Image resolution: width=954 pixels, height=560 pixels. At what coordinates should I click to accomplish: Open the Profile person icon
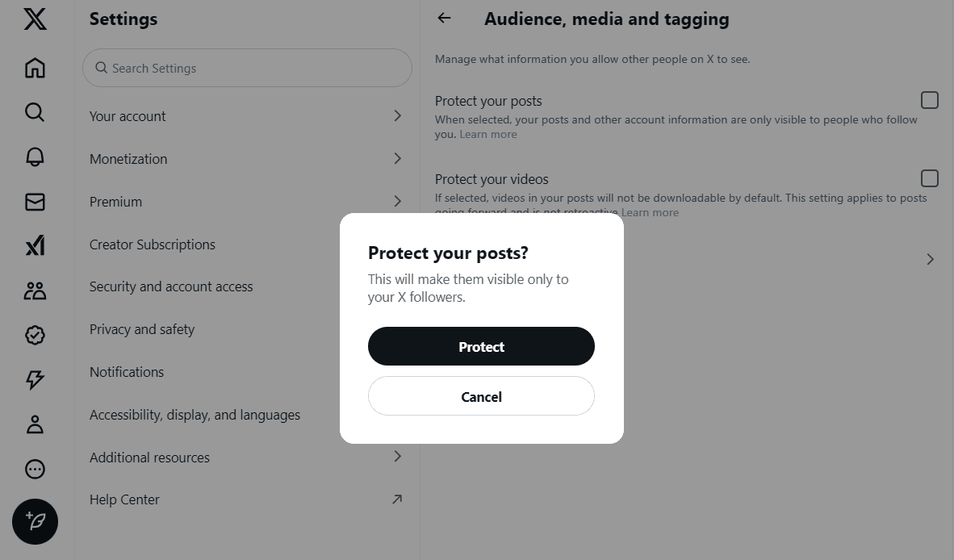[35, 424]
